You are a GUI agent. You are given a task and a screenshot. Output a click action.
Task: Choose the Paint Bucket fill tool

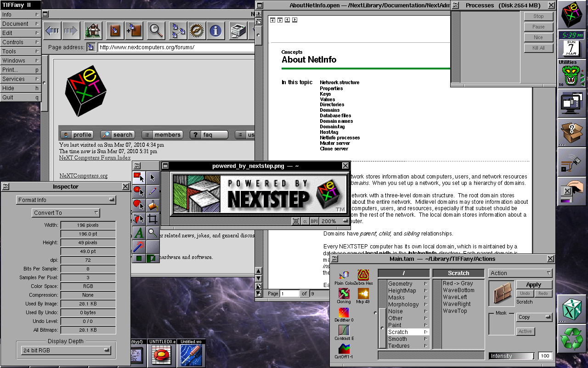coord(153,205)
